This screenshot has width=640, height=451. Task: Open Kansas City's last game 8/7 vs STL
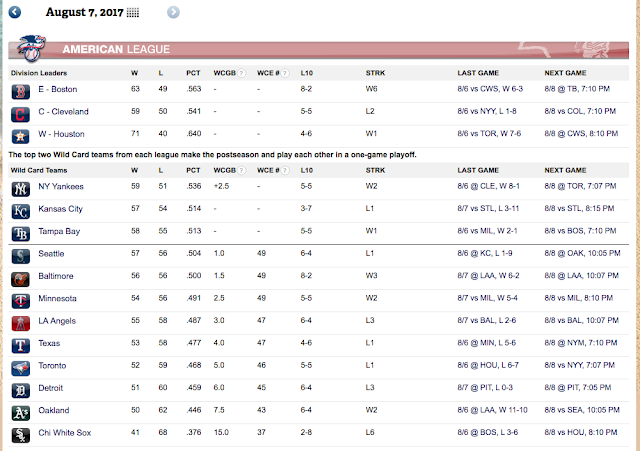(488, 209)
